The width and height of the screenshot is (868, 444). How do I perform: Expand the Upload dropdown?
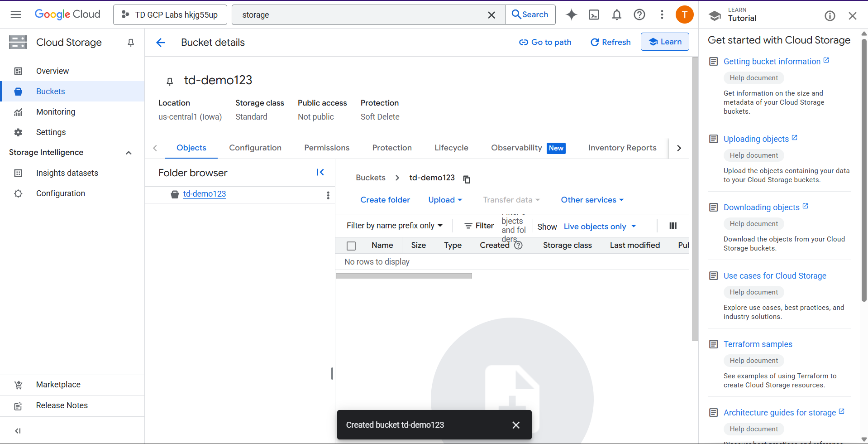pyautogui.click(x=445, y=200)
